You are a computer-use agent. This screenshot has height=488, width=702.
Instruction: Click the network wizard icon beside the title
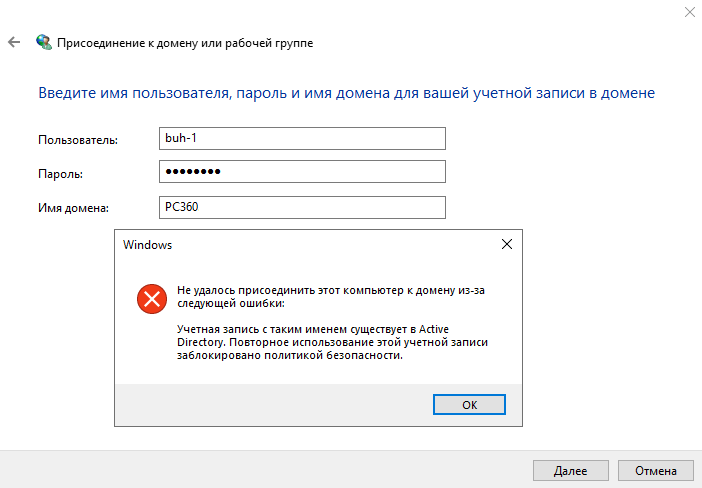click(44, 43)
